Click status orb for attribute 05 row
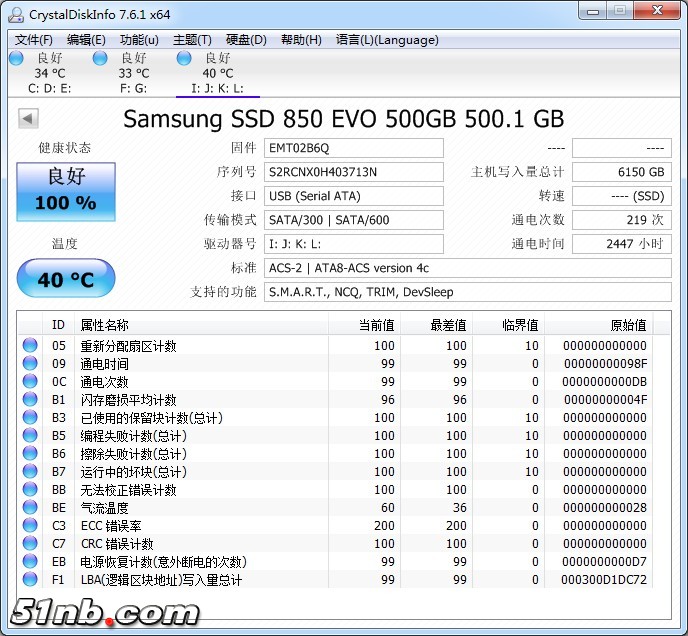Viewport: 688px width, 636px height. click(30, 346)
